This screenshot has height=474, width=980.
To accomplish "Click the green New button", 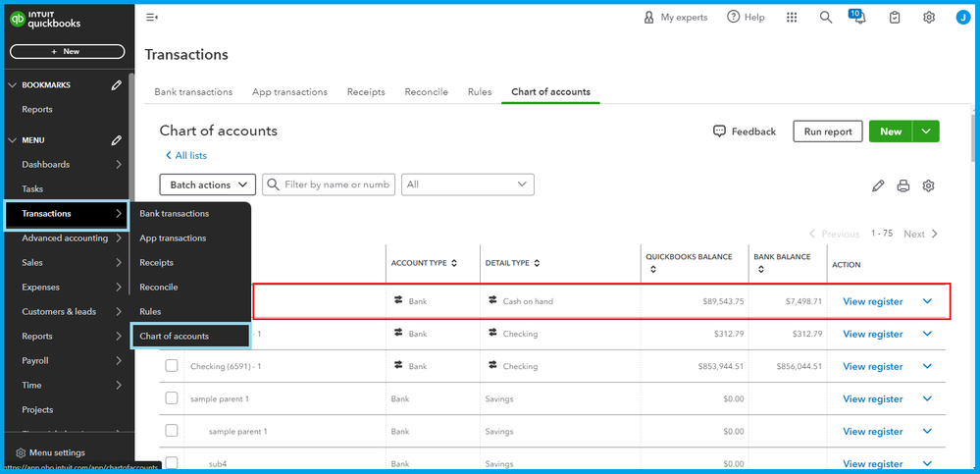I will (891, 132).
